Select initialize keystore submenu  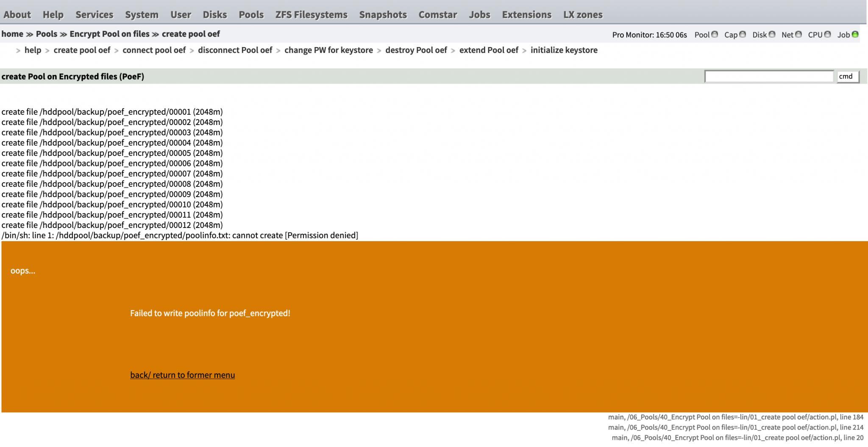click(564, 50)
